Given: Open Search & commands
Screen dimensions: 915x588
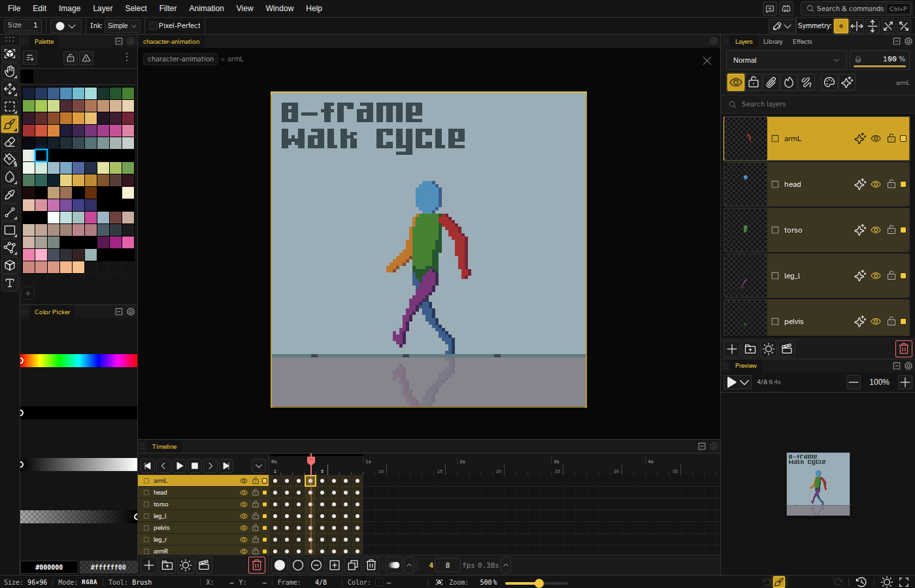Looking at the screenshot, I should pos(856,8).
